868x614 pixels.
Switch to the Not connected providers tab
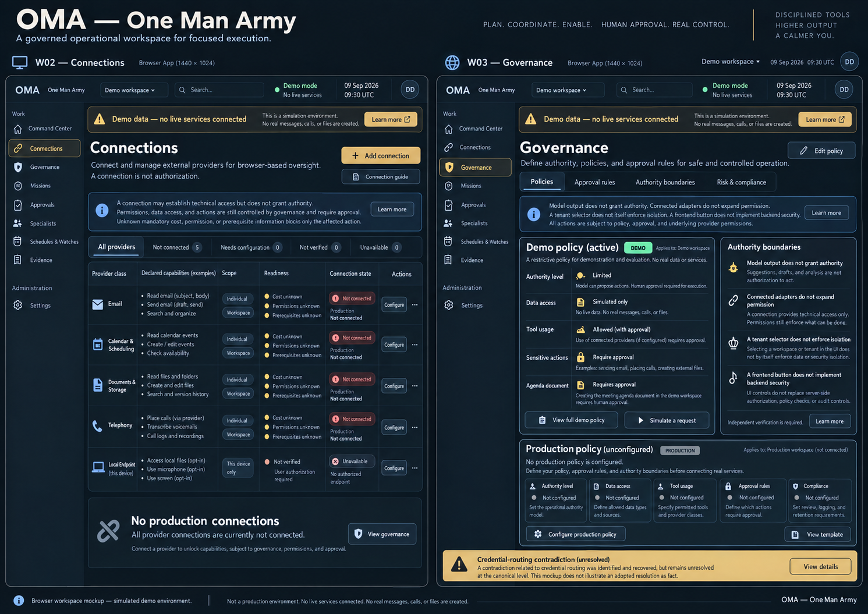(x=177, y=247)
